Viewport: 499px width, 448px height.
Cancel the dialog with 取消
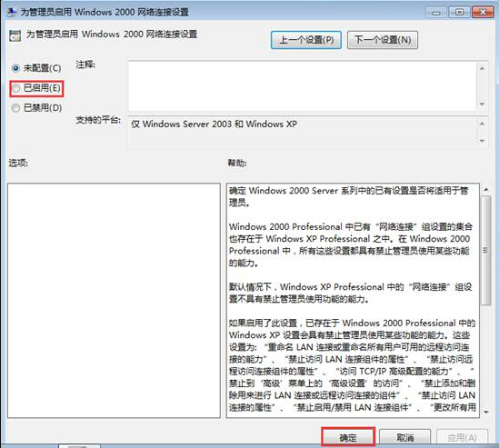[x=404, y=437]
